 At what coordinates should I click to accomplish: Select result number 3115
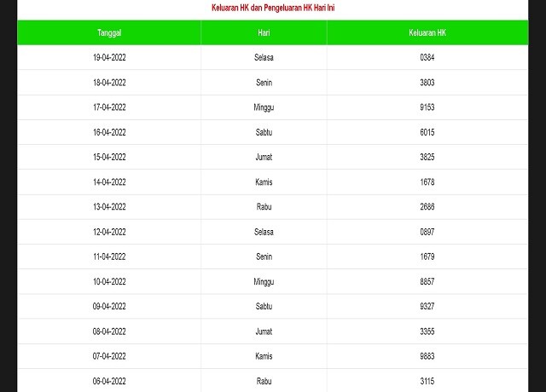coord(427,381)
